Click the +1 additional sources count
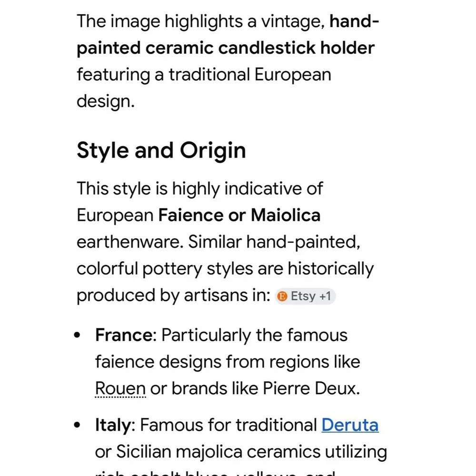 coord(325,296)
